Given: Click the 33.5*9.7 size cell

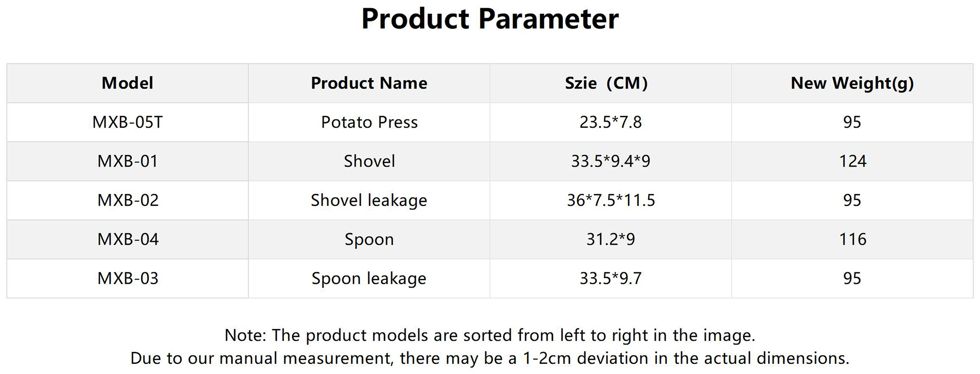Looking at the screenshot, I should [x=610, y=278].
